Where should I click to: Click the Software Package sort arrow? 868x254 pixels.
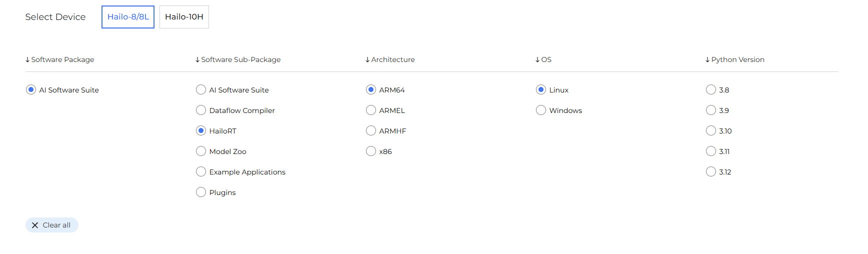pyautogui.click(x=27, y=60)
